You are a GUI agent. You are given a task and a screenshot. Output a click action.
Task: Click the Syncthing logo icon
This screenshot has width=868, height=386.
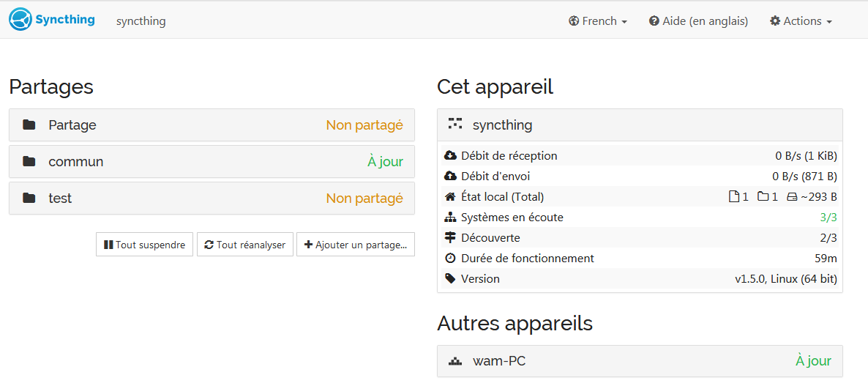point(20,20)
